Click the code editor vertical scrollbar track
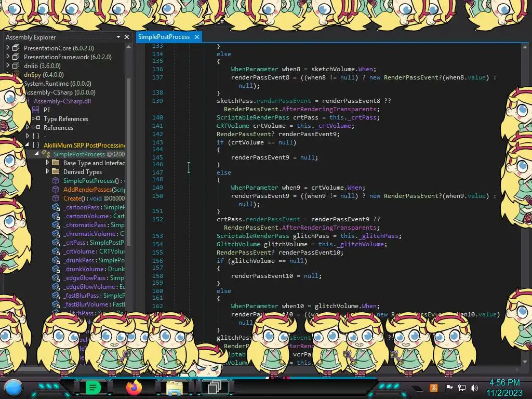Image resolution: width=532 pixels, height=399 pixels. coord(525,204)
